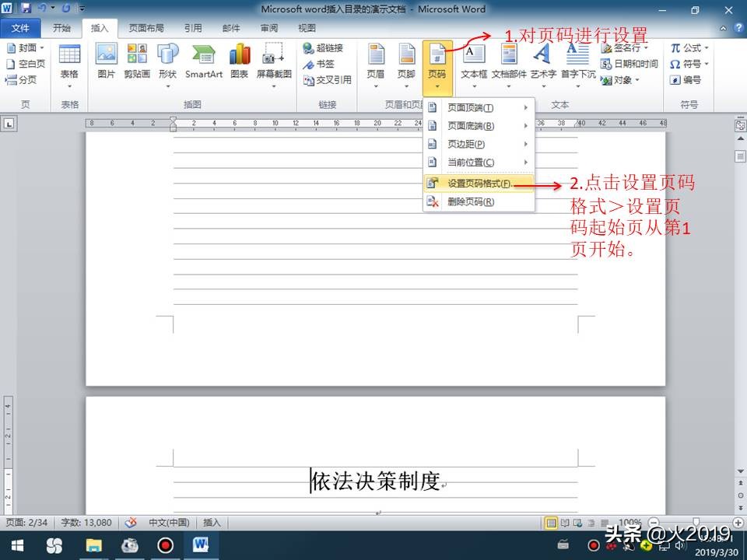The width and height of the screenshot is (747, 560).
Task: Insert a SmartArt graphic
Action: click(x=203, y=62)
